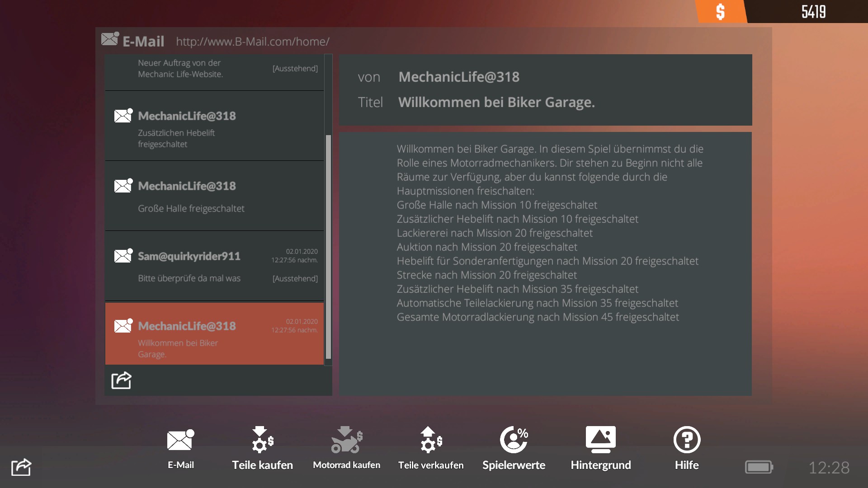The width and height of the screenshot is (868, 488).
Task: Click Ausstehend status on Sam's email
Action: (295, 278)
